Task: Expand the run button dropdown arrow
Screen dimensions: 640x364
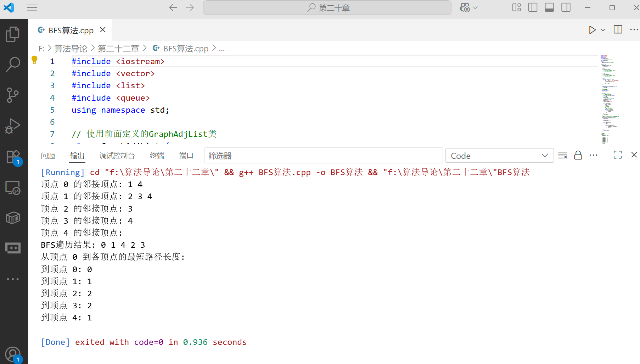Action: pos(603,30)
